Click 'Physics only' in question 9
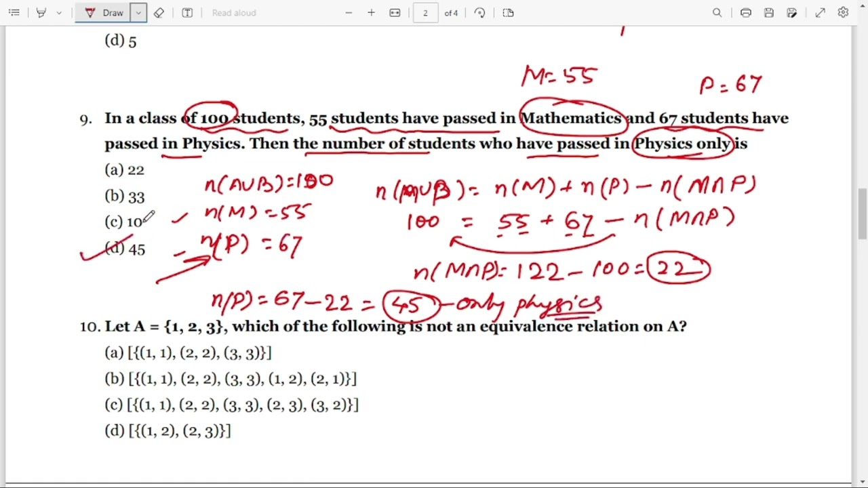 pyautogui.click(x=682, y=144)
